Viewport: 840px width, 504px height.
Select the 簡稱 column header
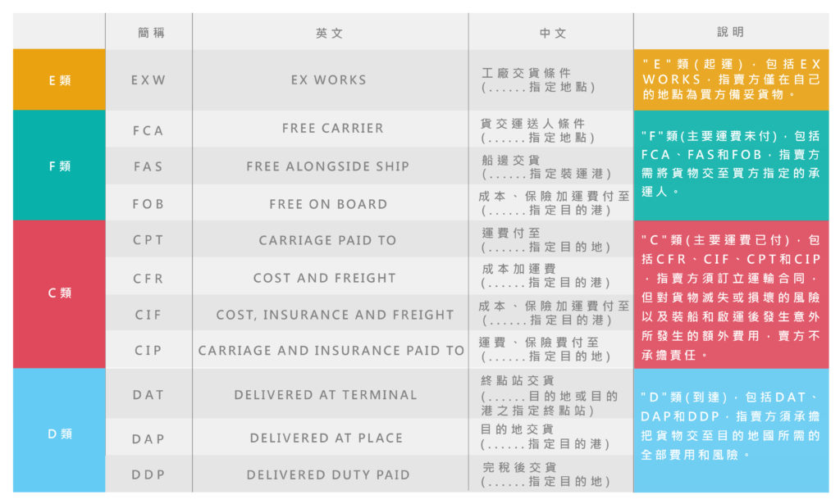pyautogui.click(x=148, y=33)
